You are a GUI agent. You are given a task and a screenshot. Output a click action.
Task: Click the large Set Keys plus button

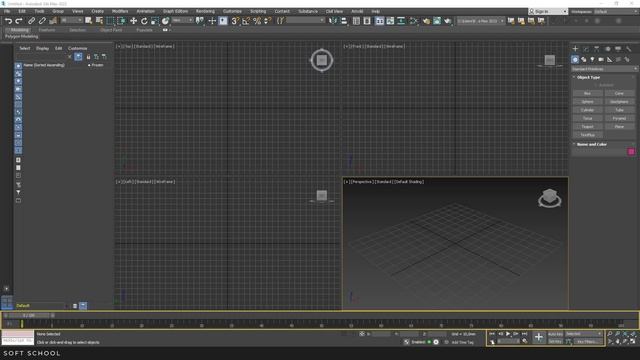click(539, 338)
